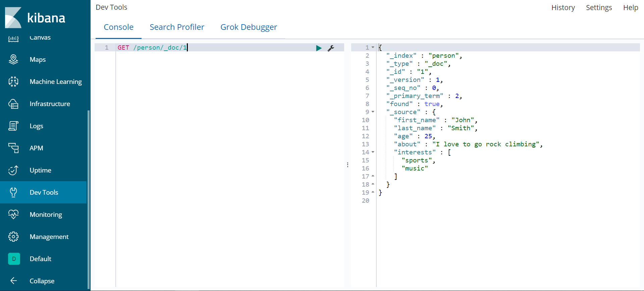This screenshot has height=291, width=644.
Task: Click fold-end marker at line 17
Action: [373, 176]
